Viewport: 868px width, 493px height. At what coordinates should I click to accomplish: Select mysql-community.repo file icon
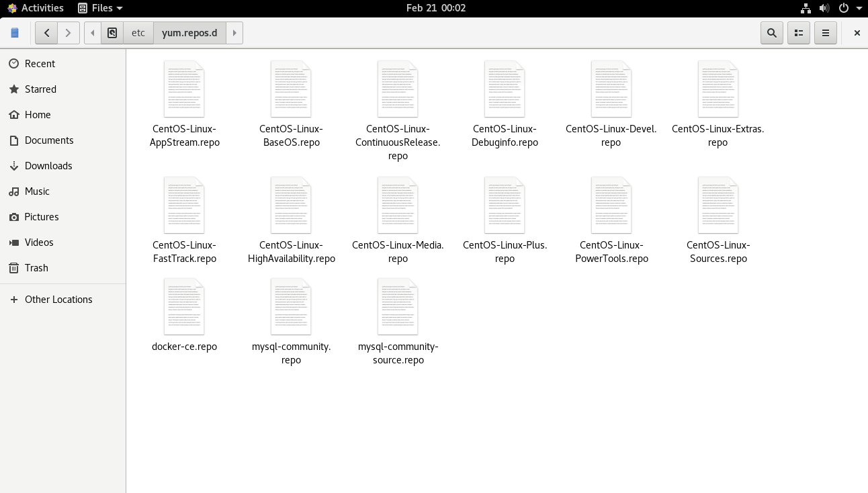(291, 307)
